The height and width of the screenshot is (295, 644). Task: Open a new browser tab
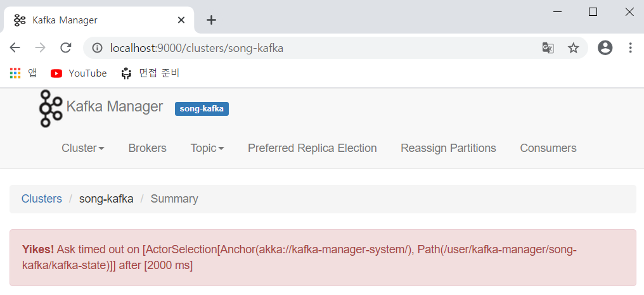(211, 20)
